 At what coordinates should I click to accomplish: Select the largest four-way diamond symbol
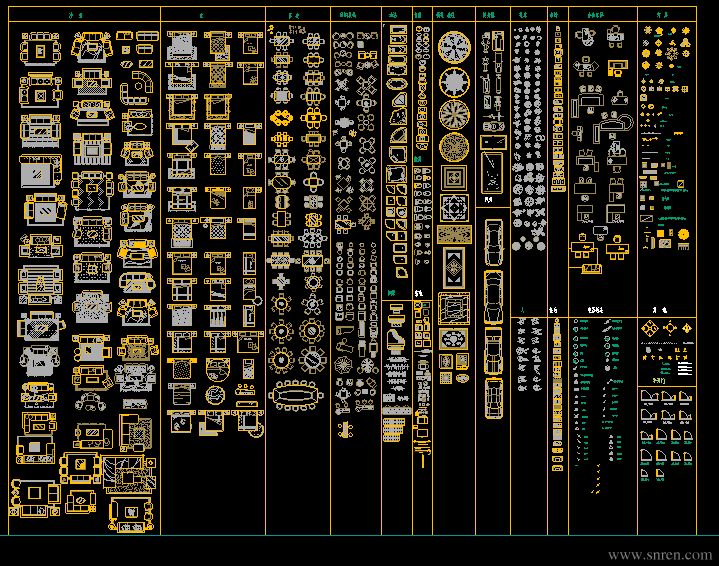click(649, 328)
